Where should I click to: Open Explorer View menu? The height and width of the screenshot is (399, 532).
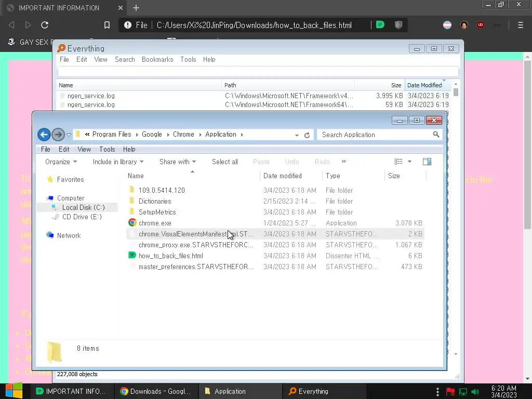[x=84, y=149]
